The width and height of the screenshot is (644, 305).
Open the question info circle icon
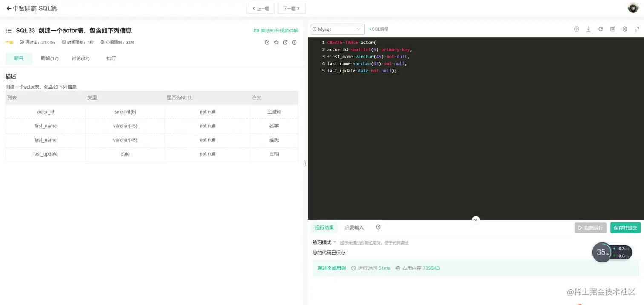click(294, 43)
